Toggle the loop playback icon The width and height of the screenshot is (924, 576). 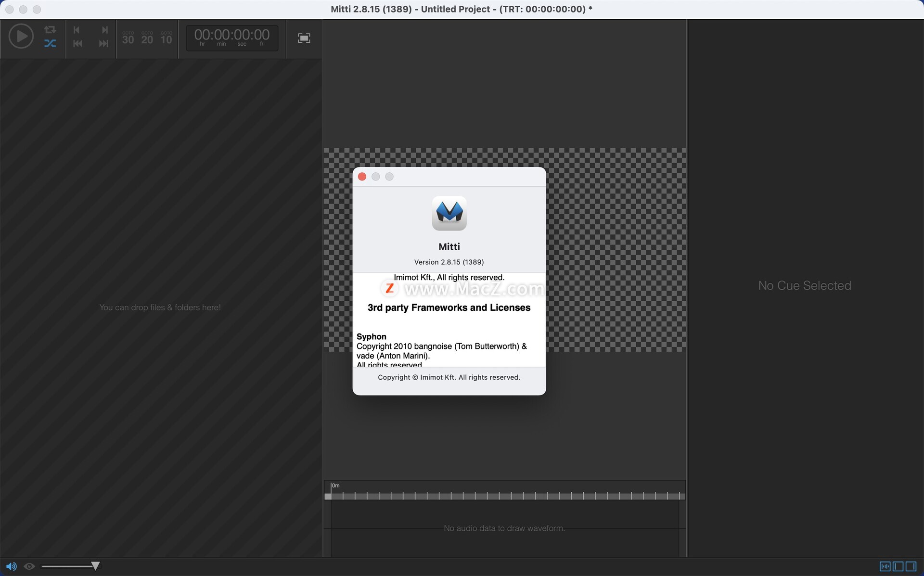[50, 29]
